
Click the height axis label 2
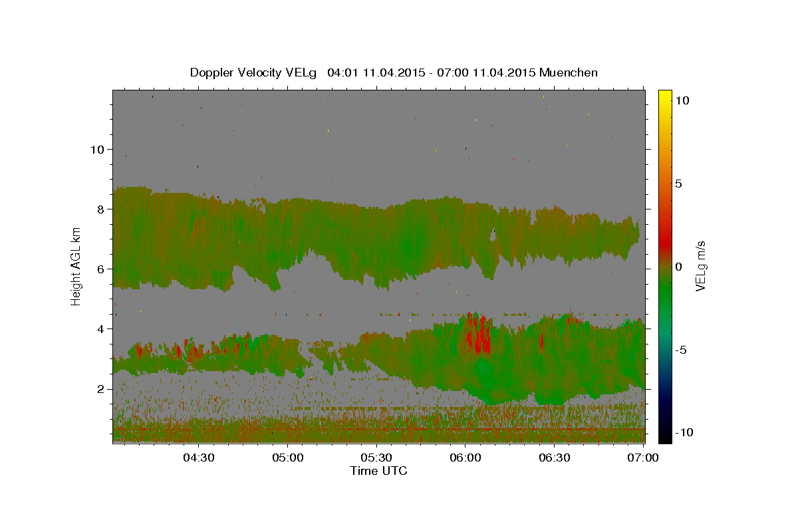pos(100,388)
